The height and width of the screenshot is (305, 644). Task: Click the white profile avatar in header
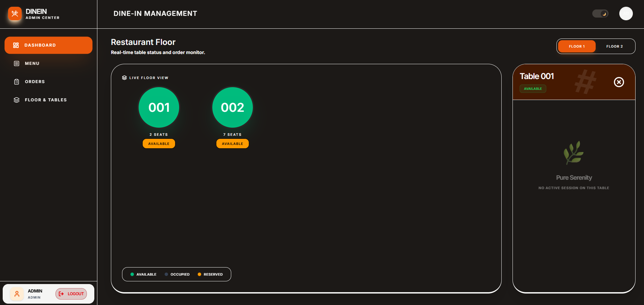tap(626, 14)
